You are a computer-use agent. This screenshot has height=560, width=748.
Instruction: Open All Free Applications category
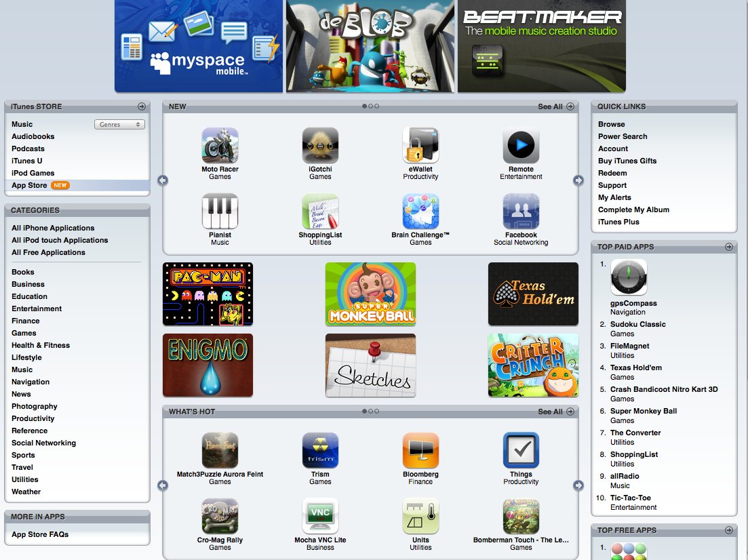pyautogui.click(x=48, y=252)
